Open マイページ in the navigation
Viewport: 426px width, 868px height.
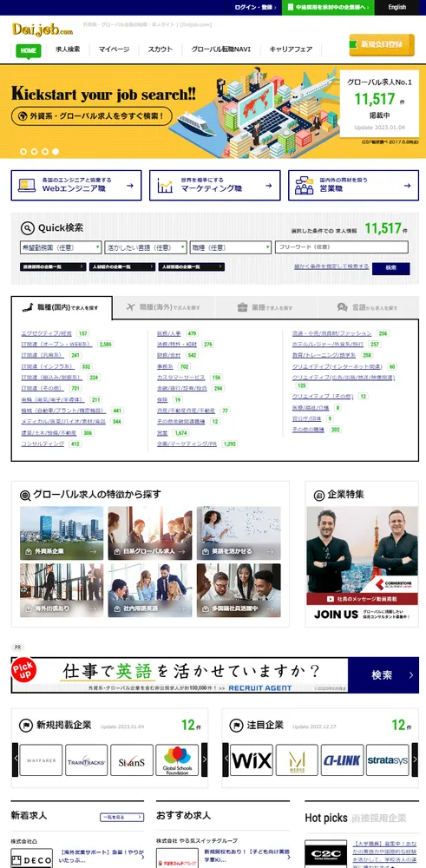[x=114, y=49]
